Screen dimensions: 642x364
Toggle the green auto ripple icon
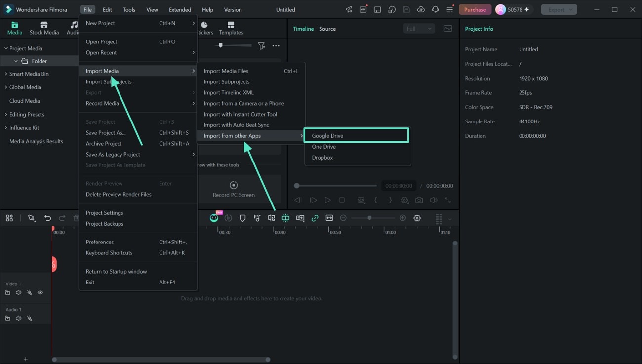pyautogui.click(x=285, y=218)
